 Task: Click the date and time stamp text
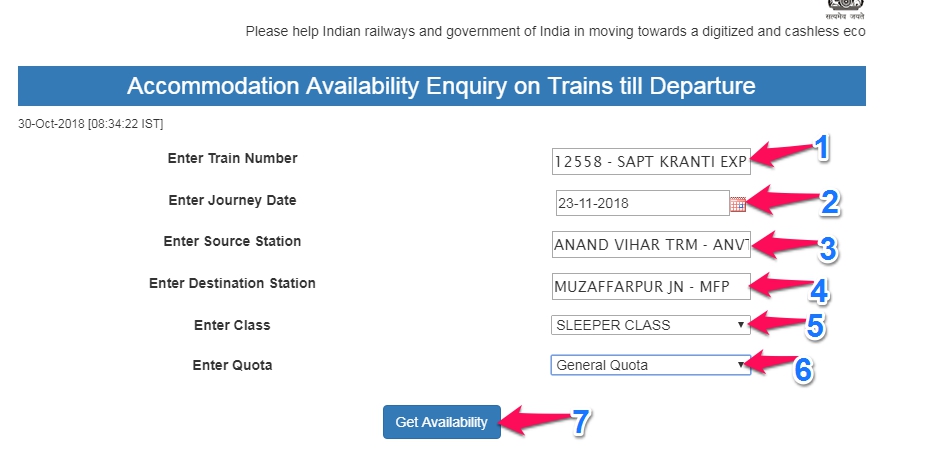(x=90, y=124)
